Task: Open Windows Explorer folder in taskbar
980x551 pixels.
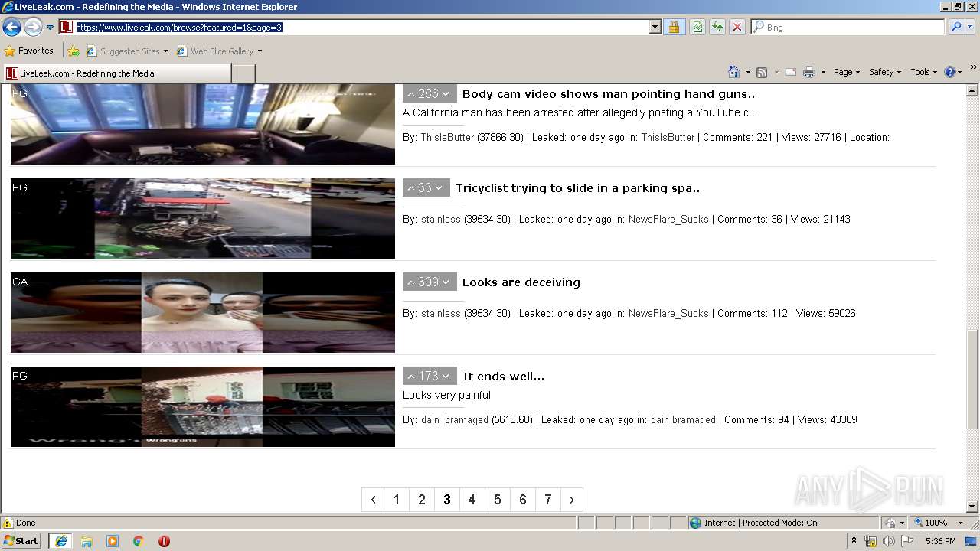Action: (87, 541)
